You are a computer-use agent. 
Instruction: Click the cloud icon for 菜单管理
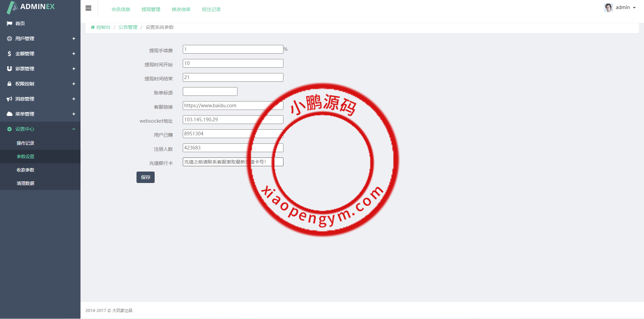(9, 114)
